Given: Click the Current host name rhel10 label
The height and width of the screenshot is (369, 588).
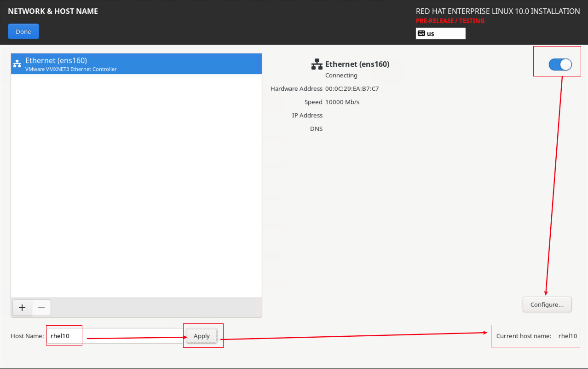Looking at the screenshot, I should (x=536, y=336).
